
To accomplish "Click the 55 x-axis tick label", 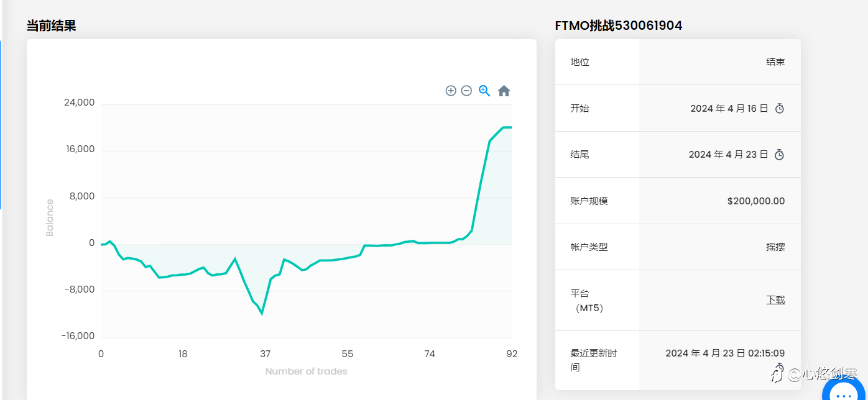I will [348, 354].
